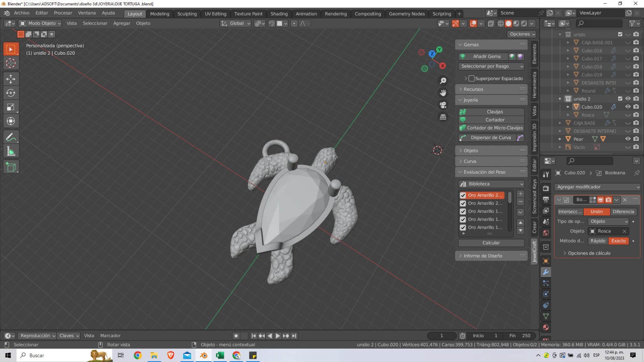This screenshot has height=362, width=644.
Task: Open the Seleccionar por Rasgo dropdown
Action: (491, 66)
